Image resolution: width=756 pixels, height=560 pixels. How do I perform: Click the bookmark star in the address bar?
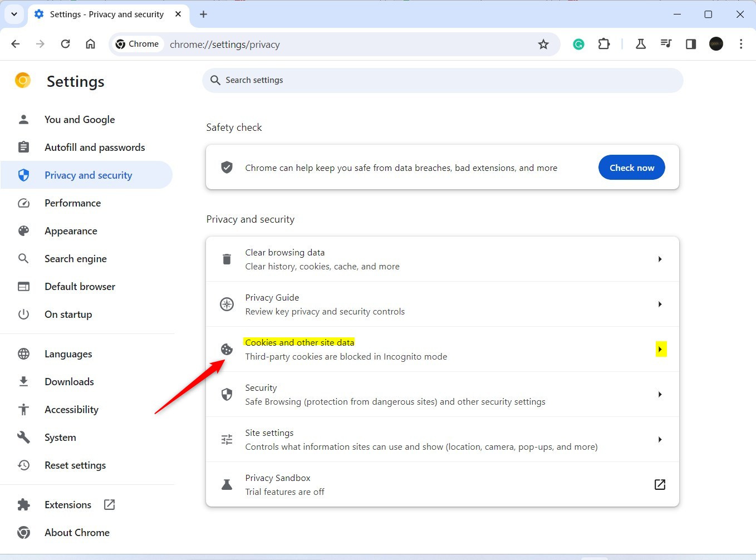[543, 44]
